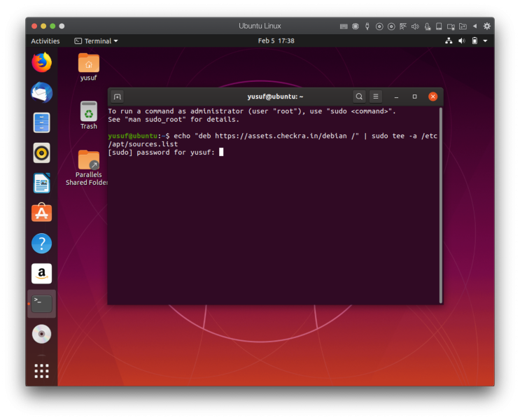The width and height of the screenshot is (520, 420).
Task: Click the terminal search button
Action: 359,97
